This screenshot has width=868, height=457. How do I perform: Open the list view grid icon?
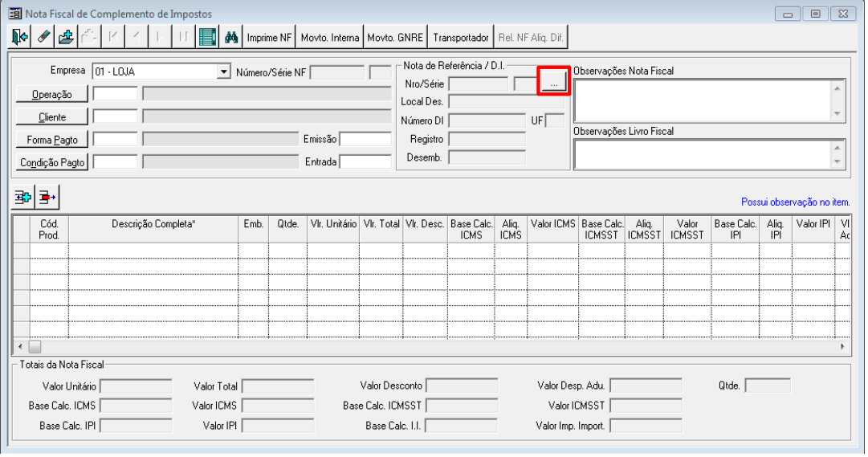pyautogui.click(x=207, y=37)
